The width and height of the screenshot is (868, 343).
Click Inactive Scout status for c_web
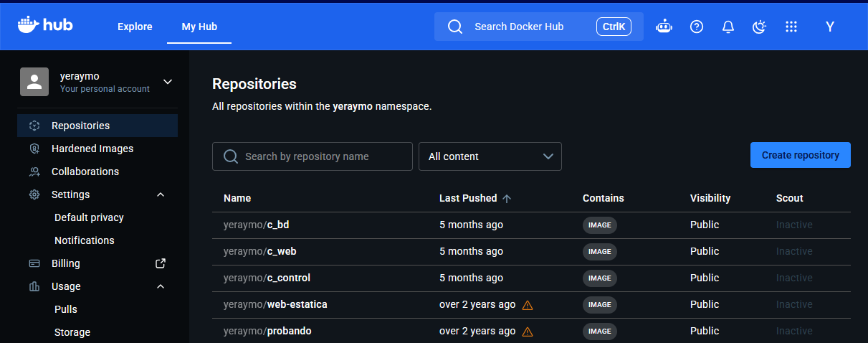[794, 251]
